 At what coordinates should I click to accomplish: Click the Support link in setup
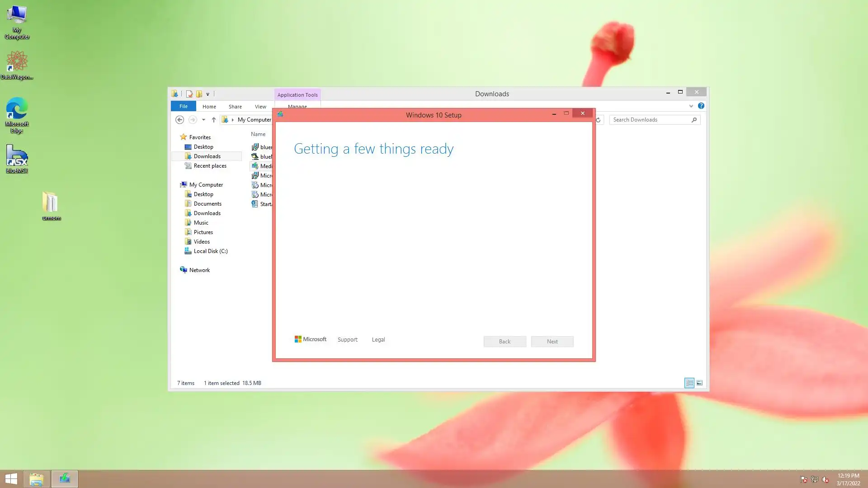[x=347, y=340]
